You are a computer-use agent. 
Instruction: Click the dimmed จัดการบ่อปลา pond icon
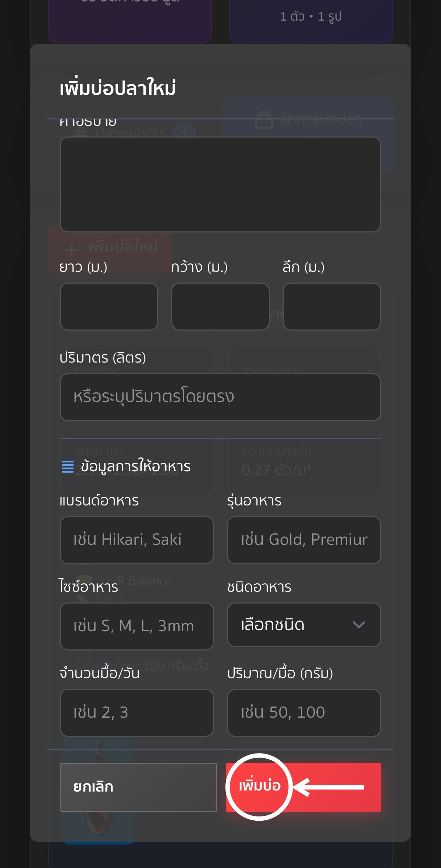click(x=264, y=120)
